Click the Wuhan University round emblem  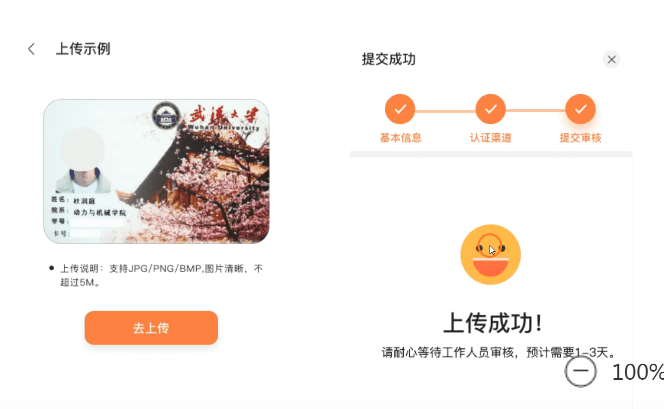tap(166, 115)
